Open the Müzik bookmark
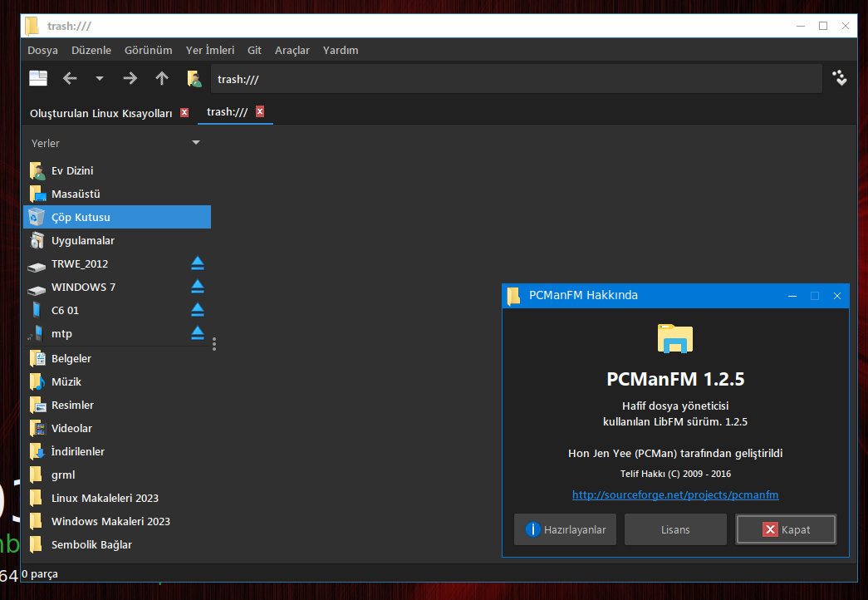 pos(117,381)
